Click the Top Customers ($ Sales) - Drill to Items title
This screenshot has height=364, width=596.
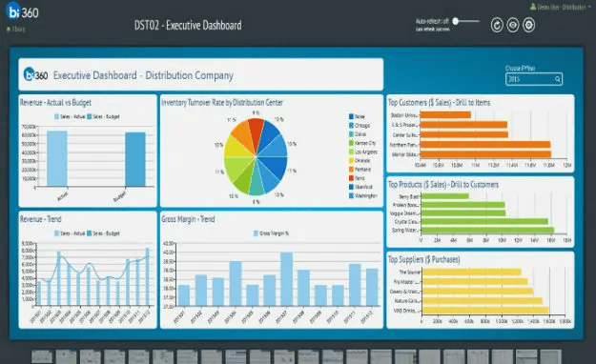(439, 103)
